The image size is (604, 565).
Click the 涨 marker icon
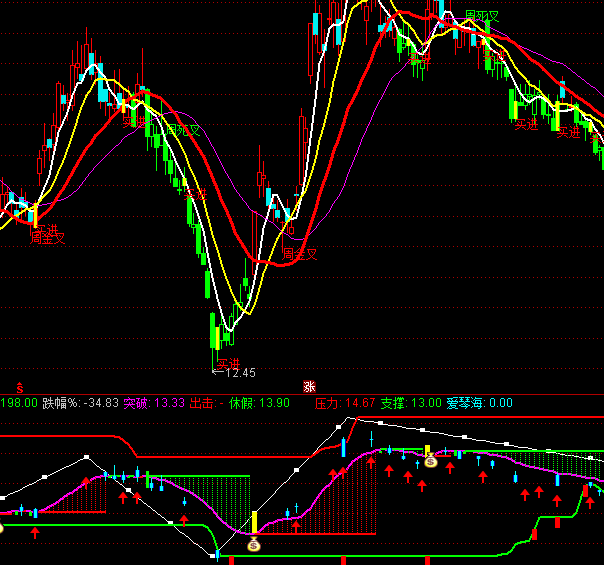coord(309,386)
